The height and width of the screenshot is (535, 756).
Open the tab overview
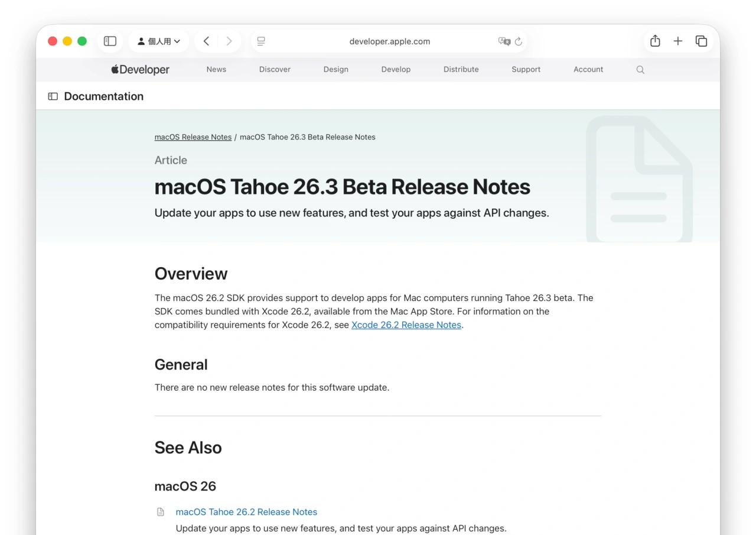tap(702, 41)
